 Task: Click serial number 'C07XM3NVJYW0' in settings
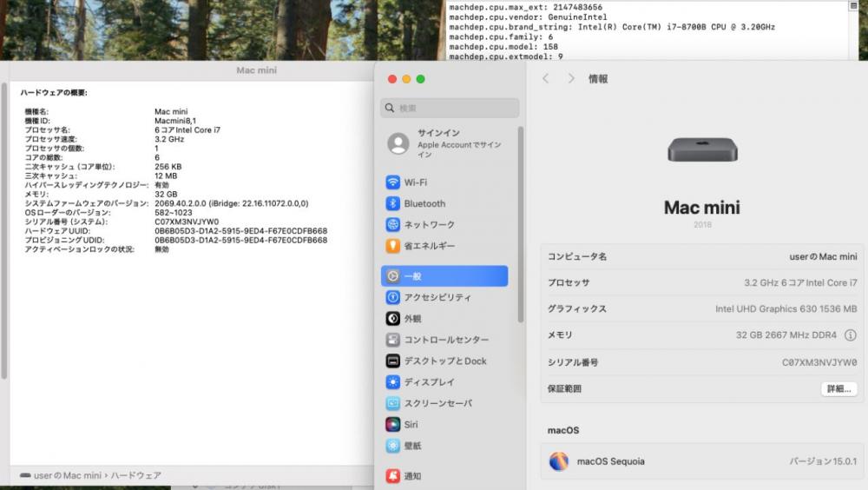pos(819,362)
